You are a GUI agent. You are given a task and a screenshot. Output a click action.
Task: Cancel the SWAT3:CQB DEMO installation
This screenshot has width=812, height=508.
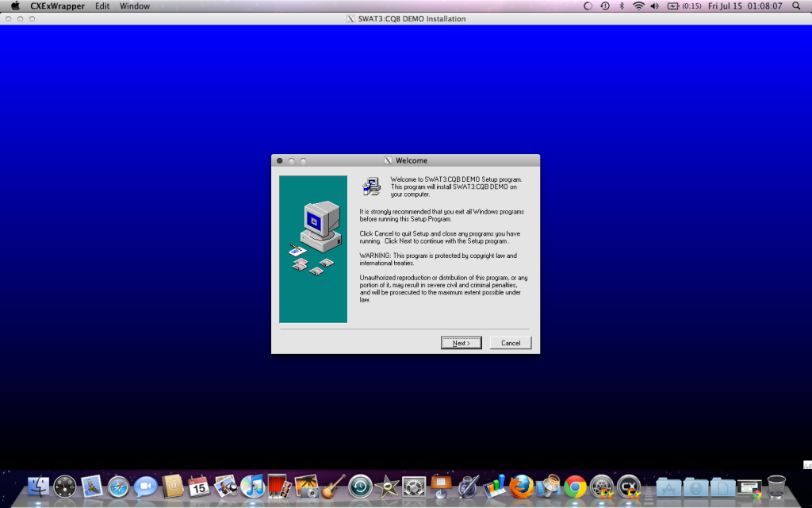pyautogui.click(x=510, y=343)
